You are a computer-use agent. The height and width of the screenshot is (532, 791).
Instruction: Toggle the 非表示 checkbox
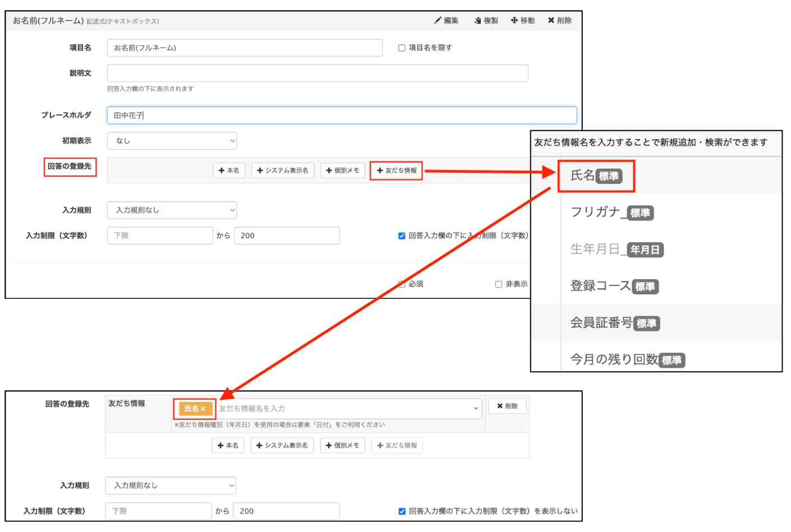pyautogui.click(x=499, y=284)
